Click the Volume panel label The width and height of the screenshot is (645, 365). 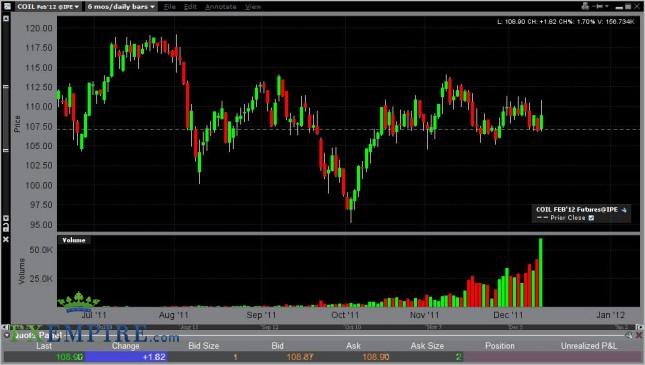pos(74,240)
